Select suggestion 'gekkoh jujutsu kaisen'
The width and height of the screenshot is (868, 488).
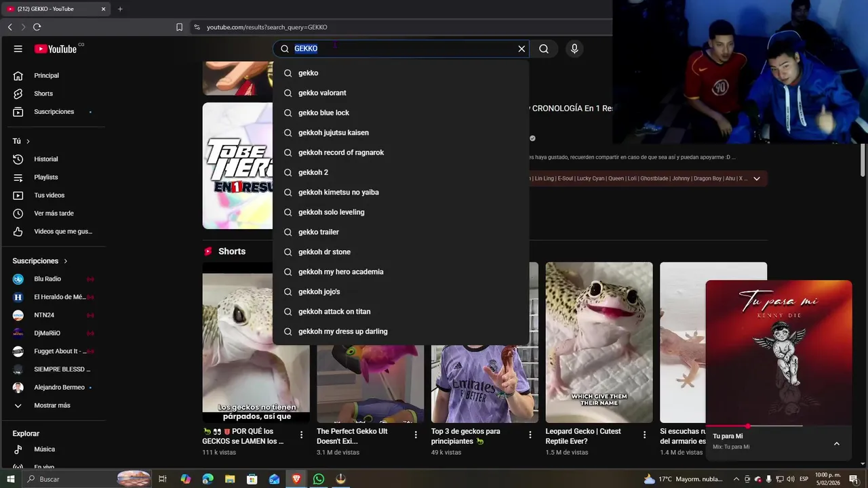(x=401, y=133)
